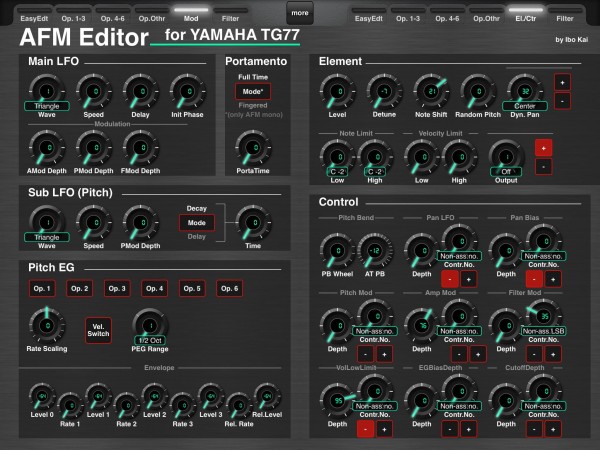600x450 pixels.
Task: Click the Envelope Level 0 knob
Action: [x=42, y=397]
